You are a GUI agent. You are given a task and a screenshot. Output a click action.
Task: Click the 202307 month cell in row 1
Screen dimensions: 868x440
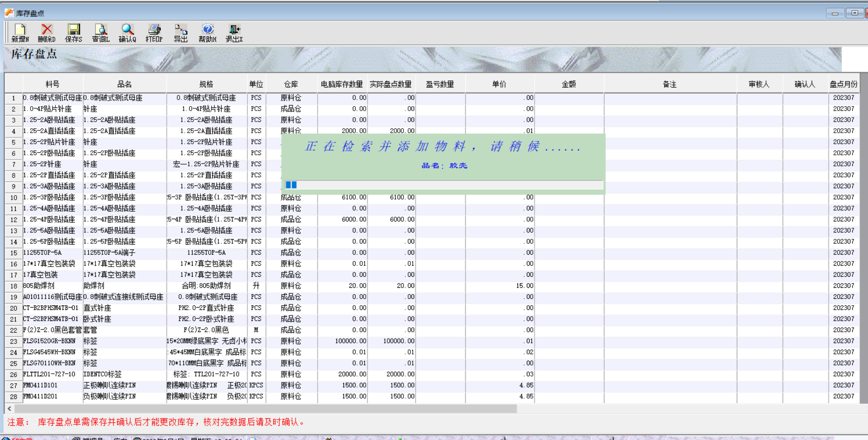pos(844,98)
